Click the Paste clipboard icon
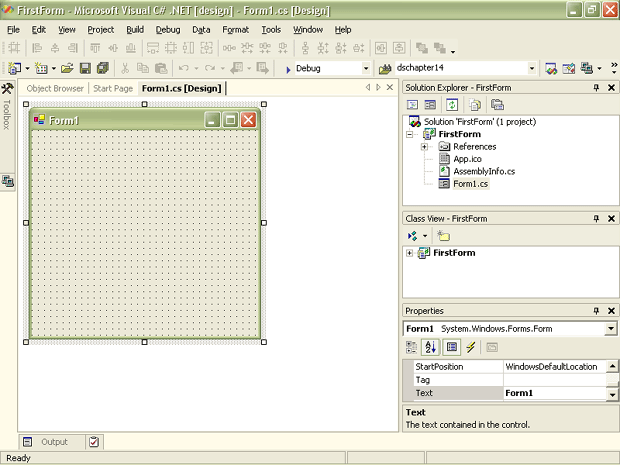 coord(161,68)
